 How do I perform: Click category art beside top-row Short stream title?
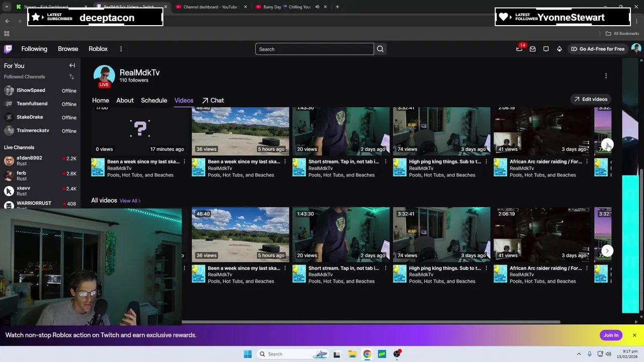(x=299, y=167)
